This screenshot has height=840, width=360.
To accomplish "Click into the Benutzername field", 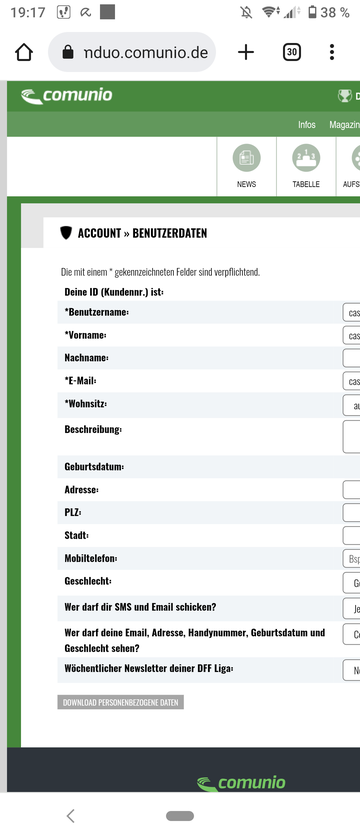I will click(x=351, y=312).
